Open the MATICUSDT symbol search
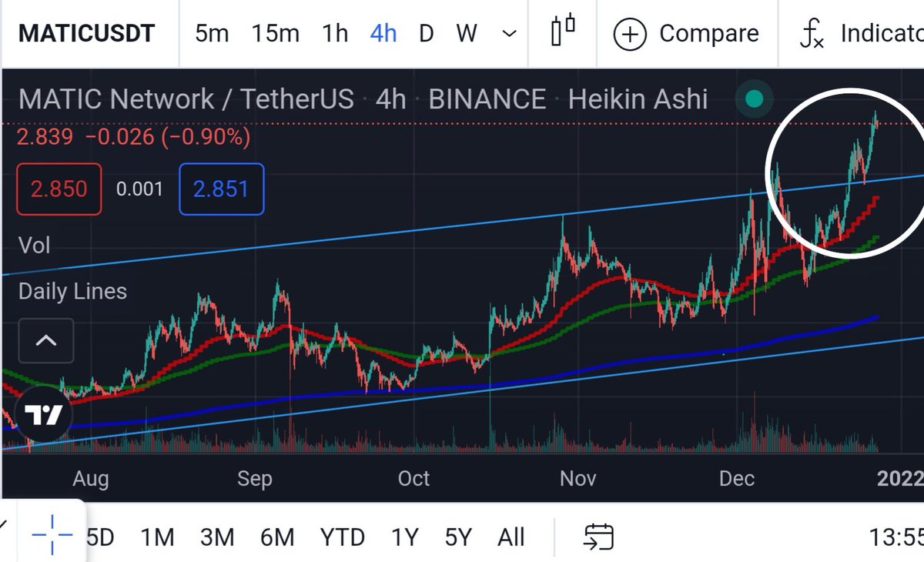The height and width of the screenshot is (562, 924). [87, 34]
